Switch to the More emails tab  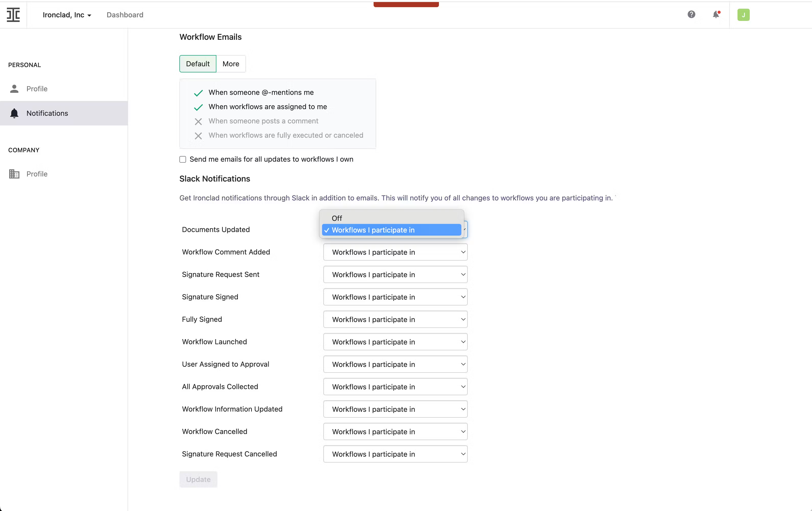tap(231, 64)
